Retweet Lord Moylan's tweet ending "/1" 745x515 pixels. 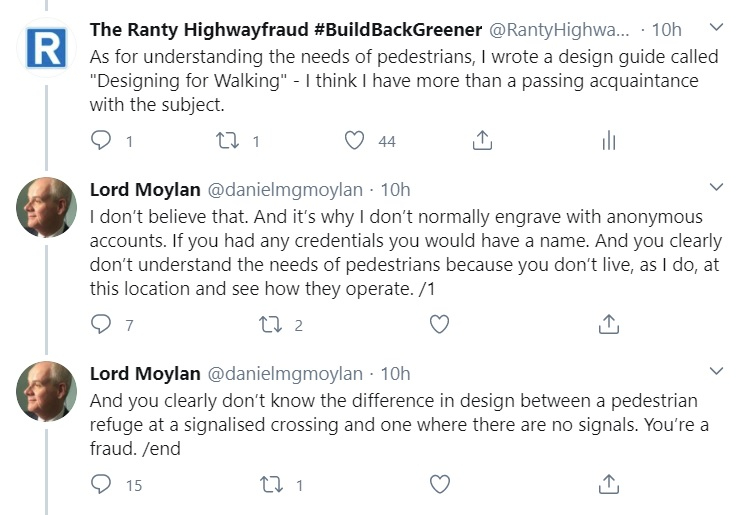coord(271,324)
